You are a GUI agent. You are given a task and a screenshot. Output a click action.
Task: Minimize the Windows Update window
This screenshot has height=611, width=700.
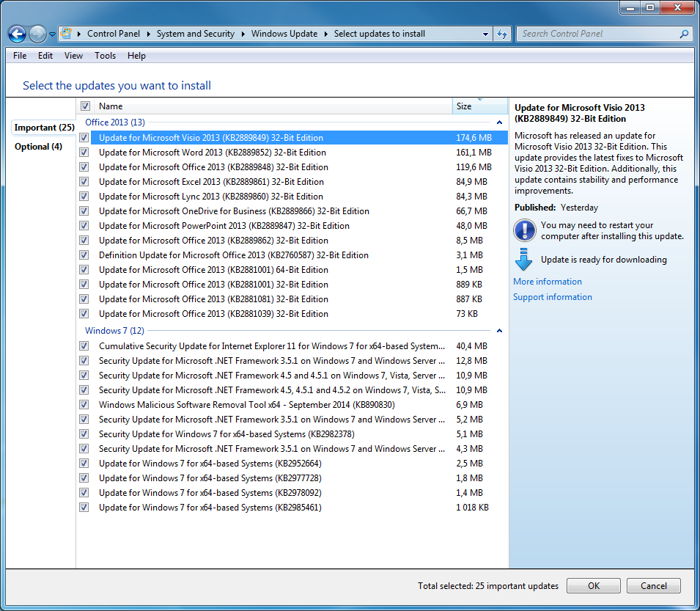tap(630, 7)
